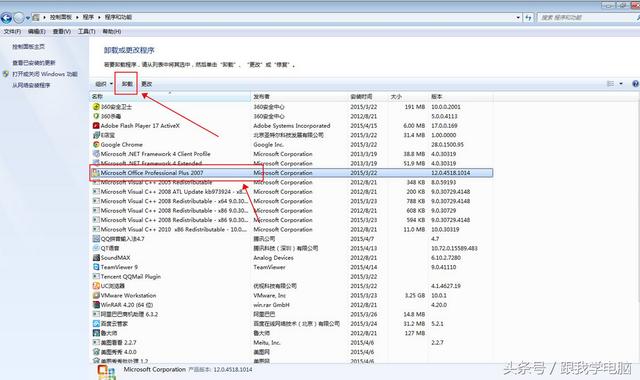Viewport: 640px width, 380px height.
Task: Select the Adobe Flash Player icon
Action: [x=96, y=126]
